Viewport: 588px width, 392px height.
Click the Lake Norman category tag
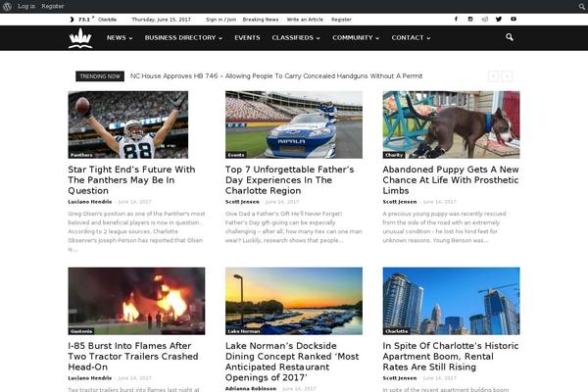(x=244, y=331)
